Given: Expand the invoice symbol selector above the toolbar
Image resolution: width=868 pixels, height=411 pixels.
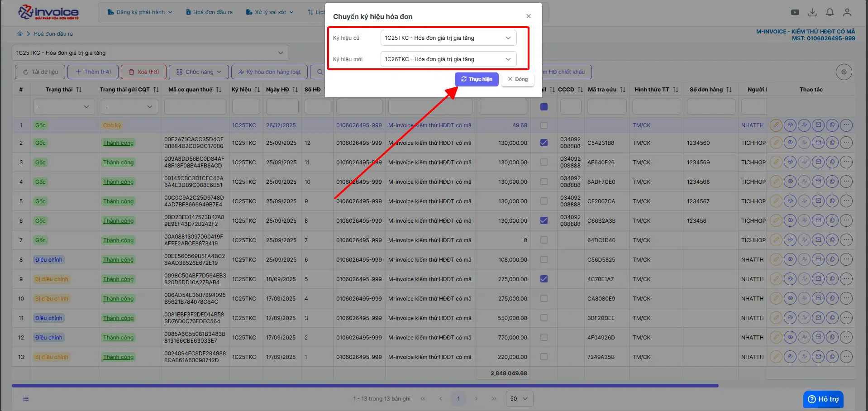Looking at the screenshot, I should 150,53.
